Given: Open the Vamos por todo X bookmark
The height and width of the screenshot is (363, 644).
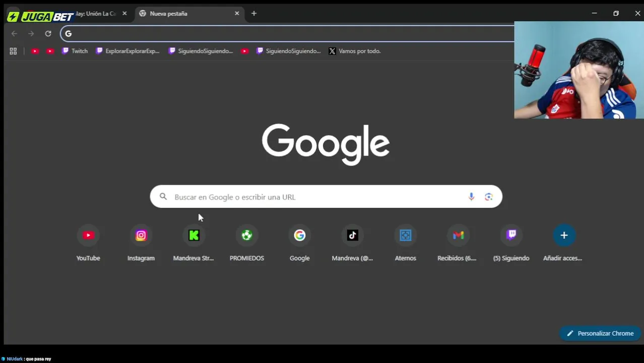Looking at the screenshot, I should coord(354,51).
